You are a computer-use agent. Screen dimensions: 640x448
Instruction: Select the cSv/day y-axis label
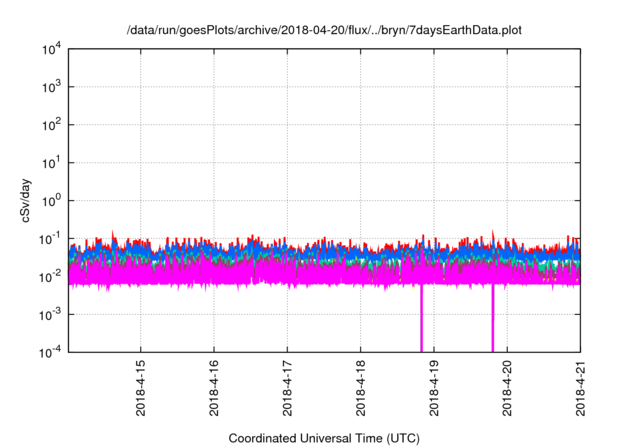(x=26, y=200)
